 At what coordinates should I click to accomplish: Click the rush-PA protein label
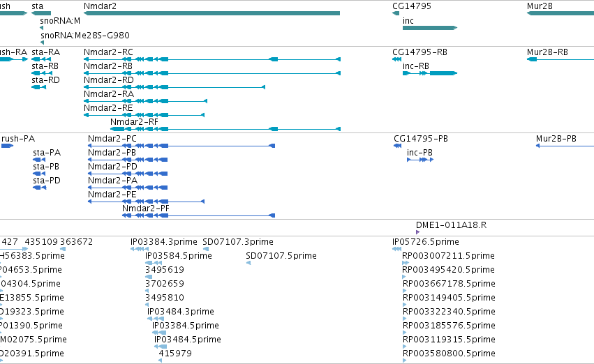coord(18,139)
